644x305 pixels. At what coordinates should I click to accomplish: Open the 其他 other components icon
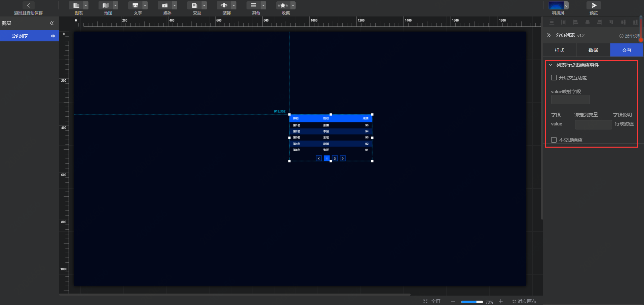tap(254, 5)
